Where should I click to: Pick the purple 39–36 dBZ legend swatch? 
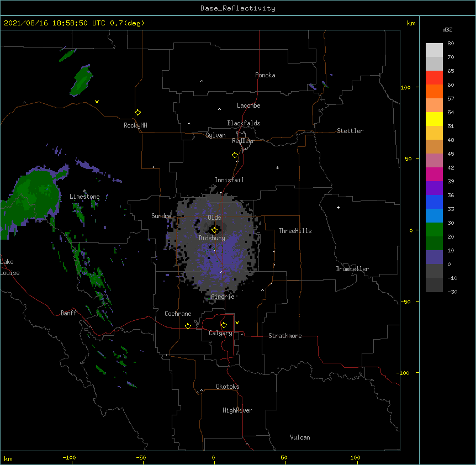pyautogui.click(x=434, y=188)
